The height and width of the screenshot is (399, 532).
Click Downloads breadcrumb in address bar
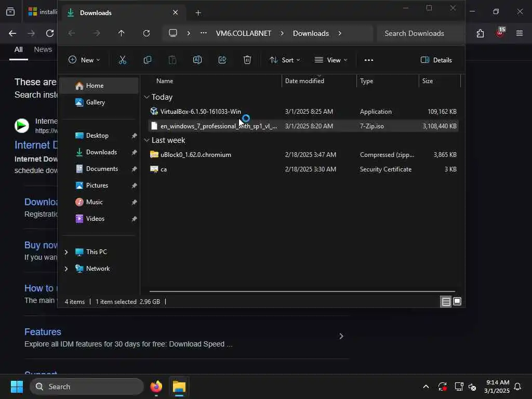click(311, 33)
